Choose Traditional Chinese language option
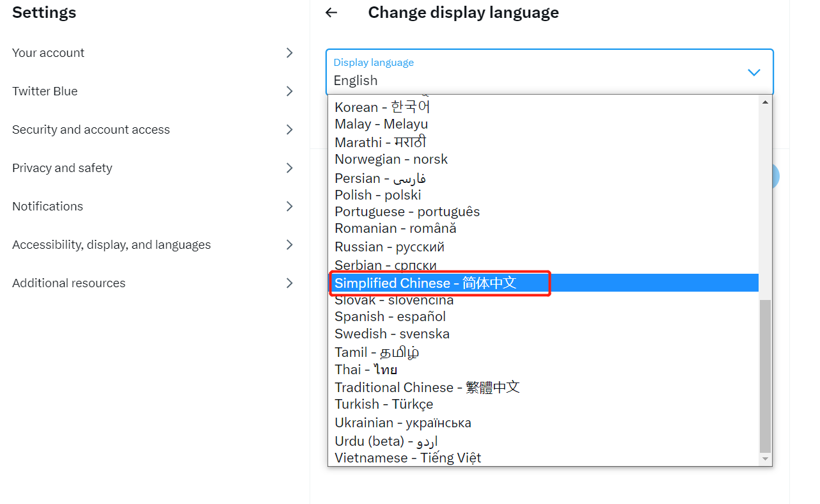This screenshot has height=504, width=820. pos(427,388)
